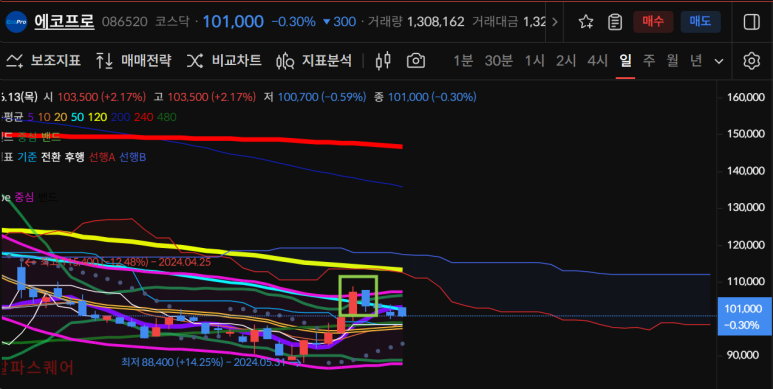Switch to the 2시 timeframe
The width and height of the screenshot is (773, 389).
coord(566,61)
